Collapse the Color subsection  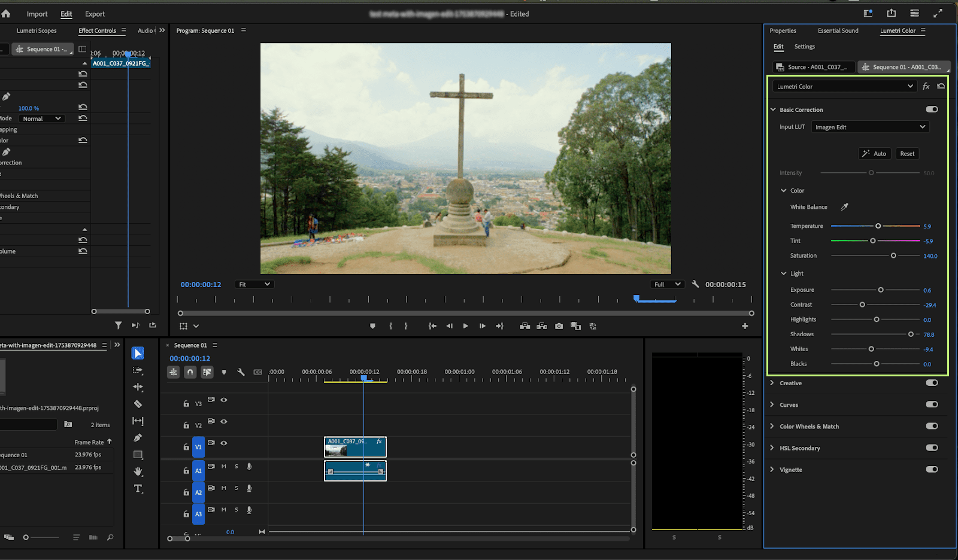click(783, 190)
